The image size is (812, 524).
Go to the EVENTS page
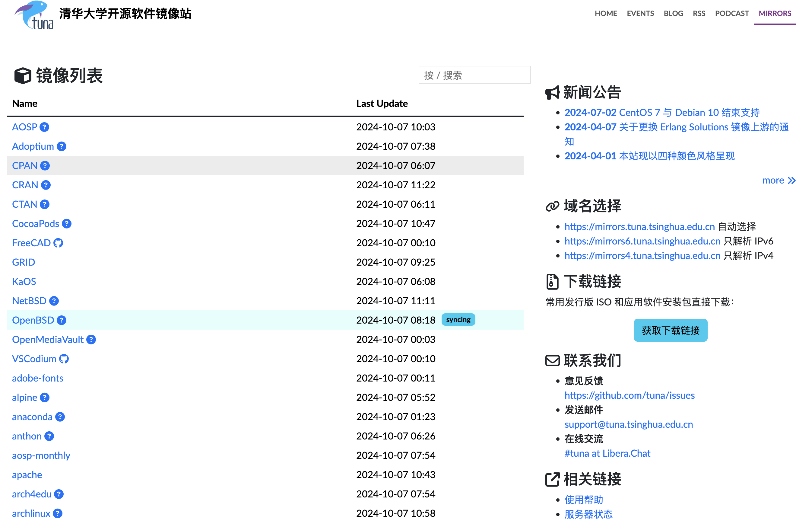tap(640, 13)
